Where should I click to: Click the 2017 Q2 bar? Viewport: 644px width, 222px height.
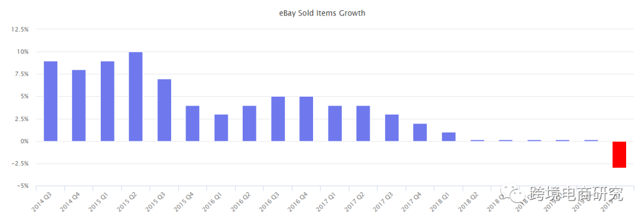[363, 124]
